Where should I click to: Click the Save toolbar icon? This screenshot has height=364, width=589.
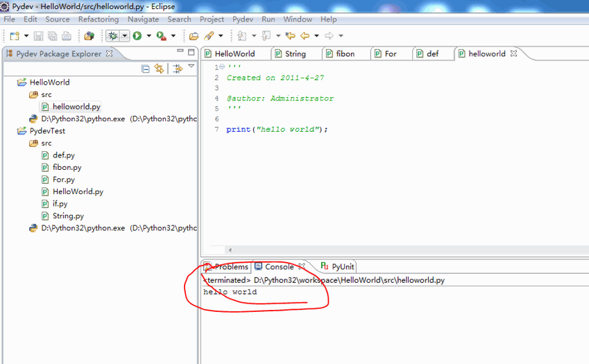pos(38,36)
